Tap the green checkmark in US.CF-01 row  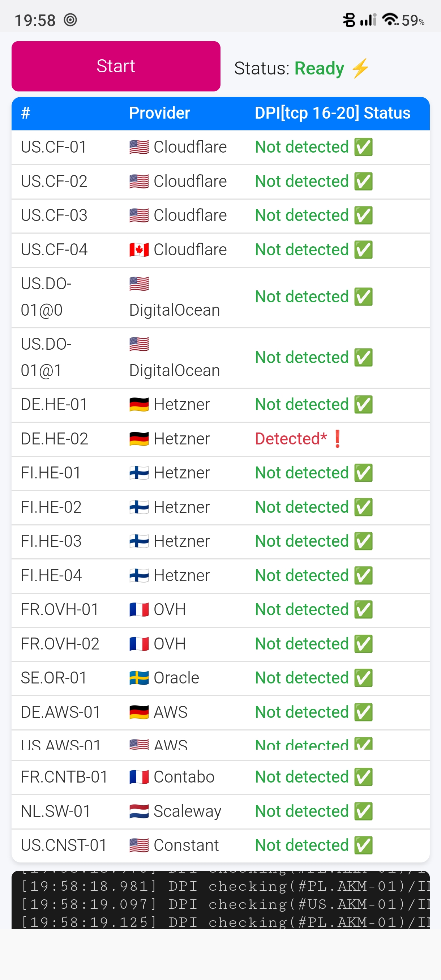pos(363,147)
